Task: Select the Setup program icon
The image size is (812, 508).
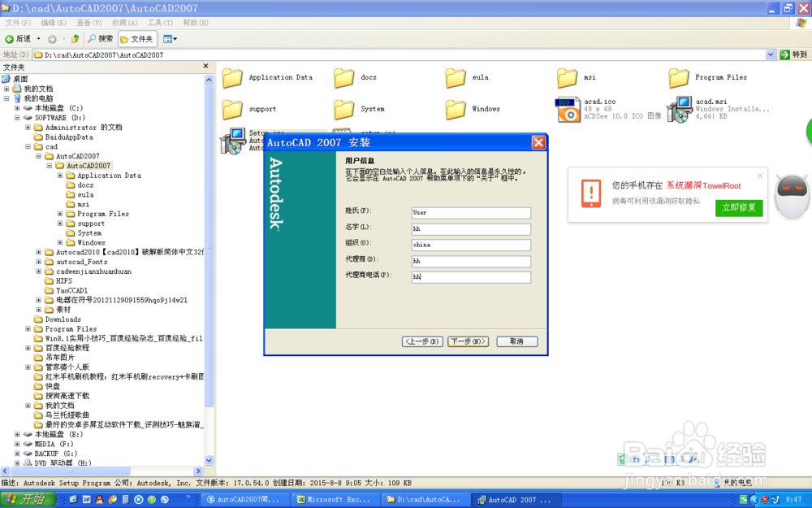Action: (233, 141)
